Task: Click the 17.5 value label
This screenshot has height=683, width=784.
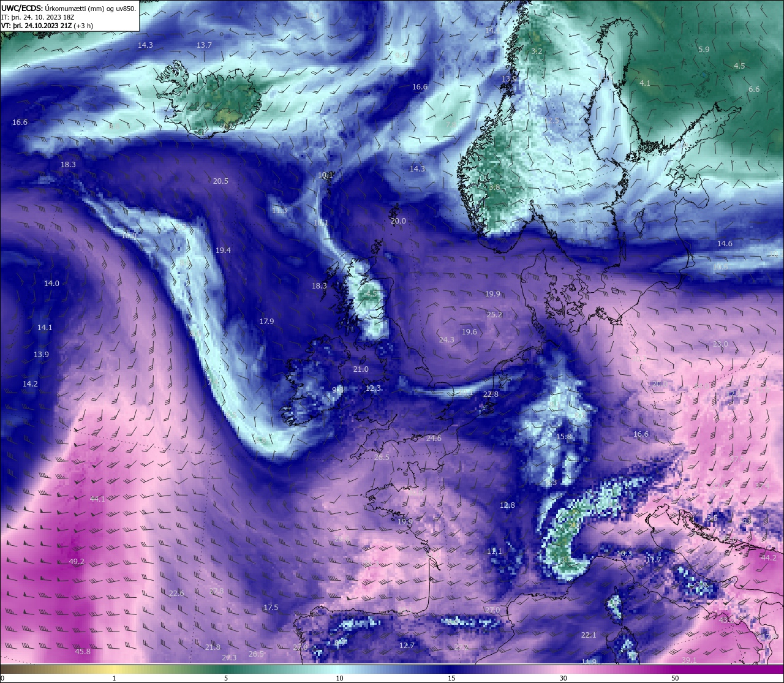Action: [271, 608]
